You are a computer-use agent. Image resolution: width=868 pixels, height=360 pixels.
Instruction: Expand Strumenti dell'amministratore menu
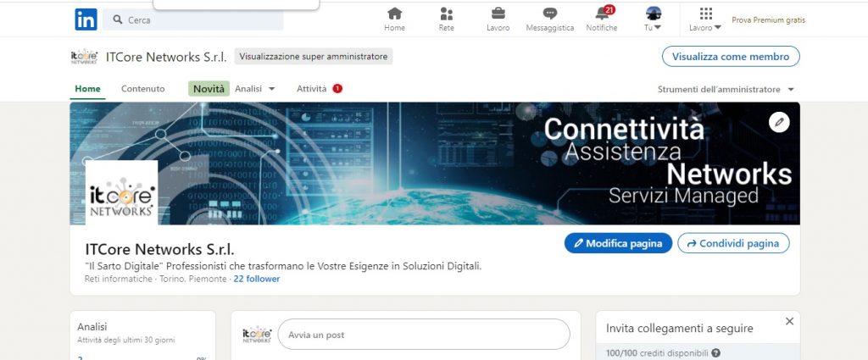(726, 89)
